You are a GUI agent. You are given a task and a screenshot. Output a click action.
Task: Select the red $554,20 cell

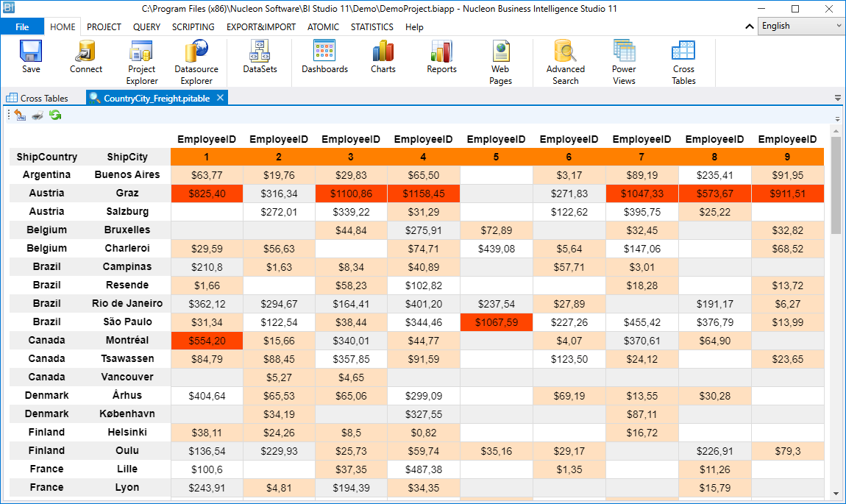(207, 341)
